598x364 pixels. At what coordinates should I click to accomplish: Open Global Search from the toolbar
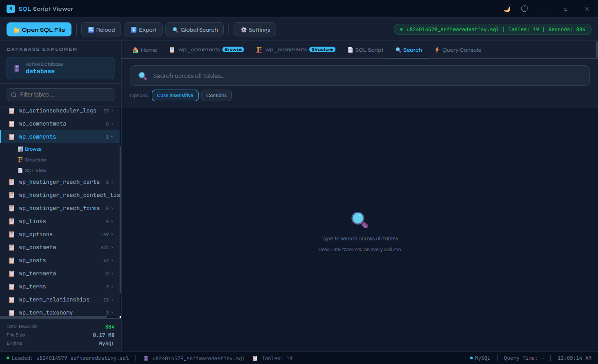[x=195, y=29]
